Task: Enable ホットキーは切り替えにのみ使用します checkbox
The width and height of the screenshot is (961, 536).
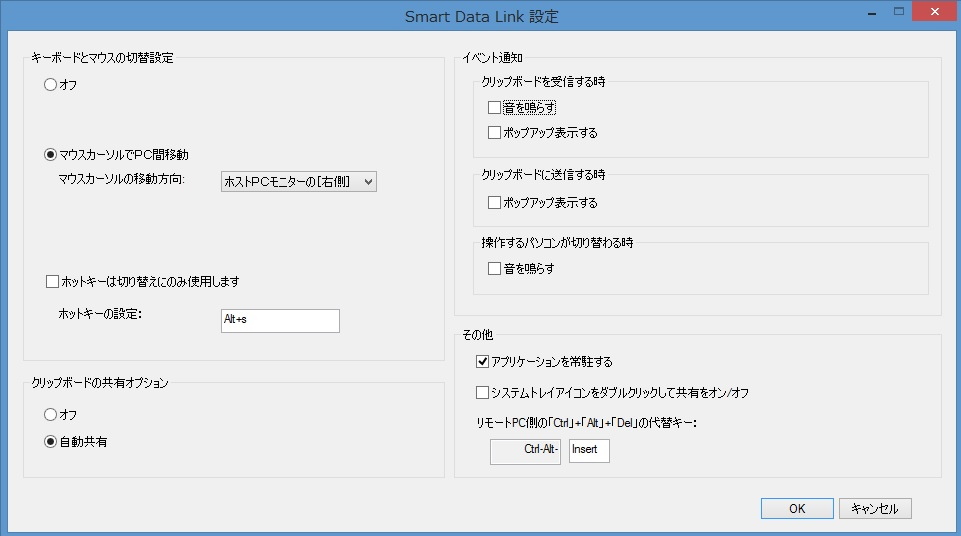Action: (x=53, y=282)
